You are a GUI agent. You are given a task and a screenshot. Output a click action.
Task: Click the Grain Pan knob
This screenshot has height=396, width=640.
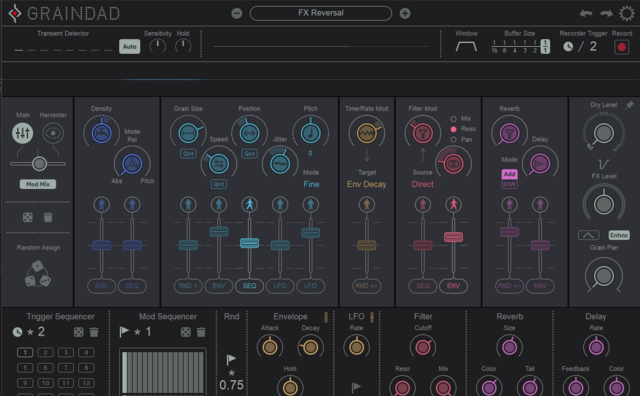pos(604,276)
